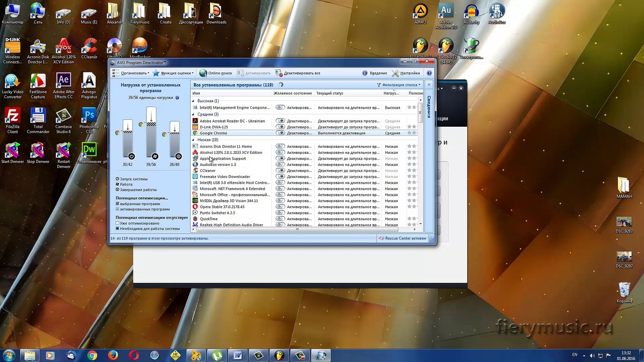
Task: Click the Firefox taskbar icon
Action: (x=113, y=355)
